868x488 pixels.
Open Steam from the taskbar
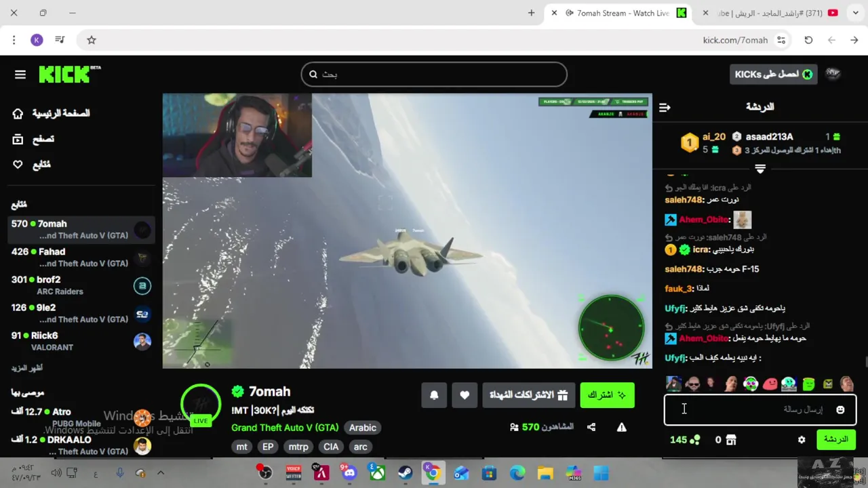tap(405, 472)
